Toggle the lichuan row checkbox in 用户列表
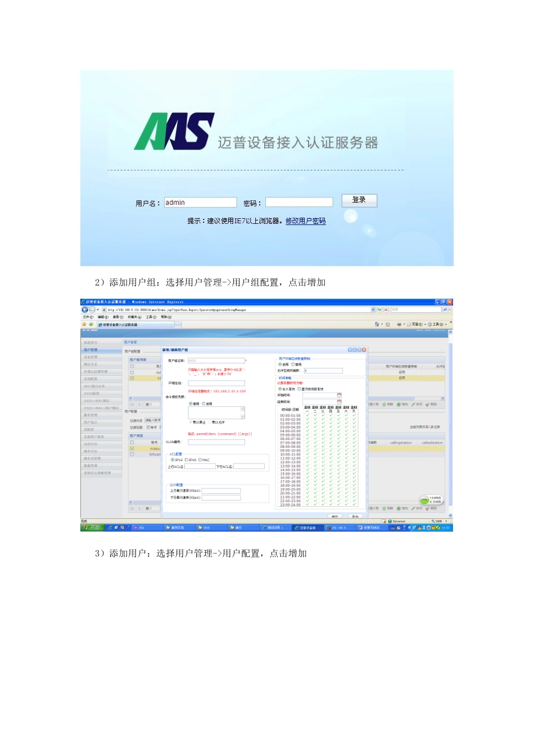 pyautogui.click(x=132, y=454)
